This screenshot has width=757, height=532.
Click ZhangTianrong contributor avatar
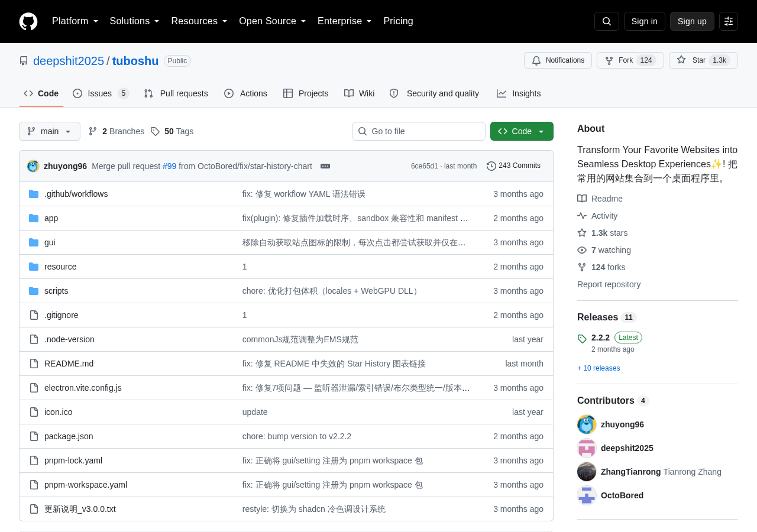(x=587, y=472)
